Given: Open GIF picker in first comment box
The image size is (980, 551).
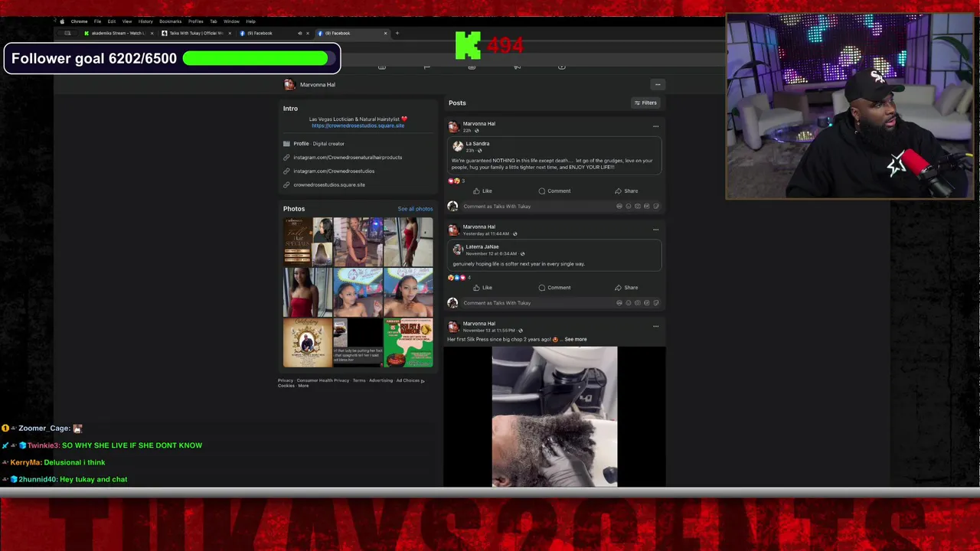Looking at the screenshot, I should 647,206.
